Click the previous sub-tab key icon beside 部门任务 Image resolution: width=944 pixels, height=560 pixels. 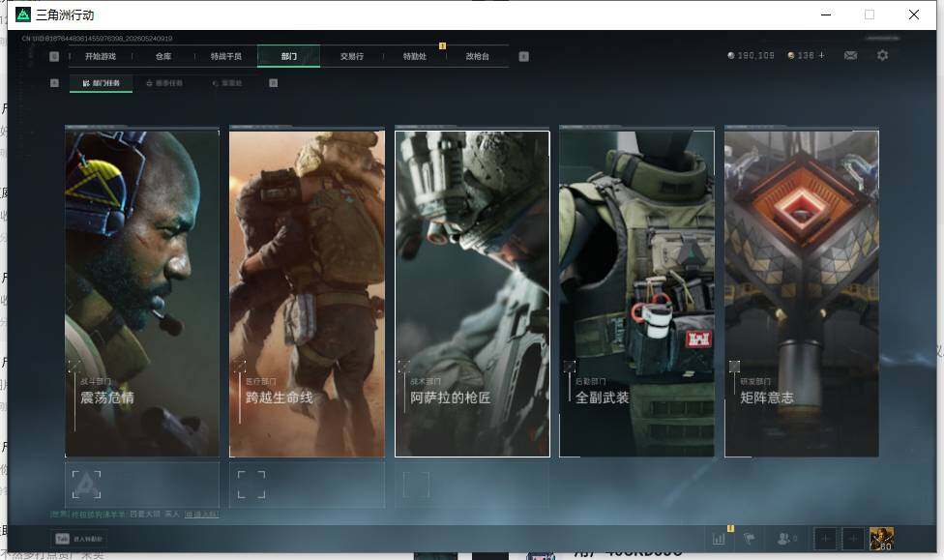pos(54,83)
